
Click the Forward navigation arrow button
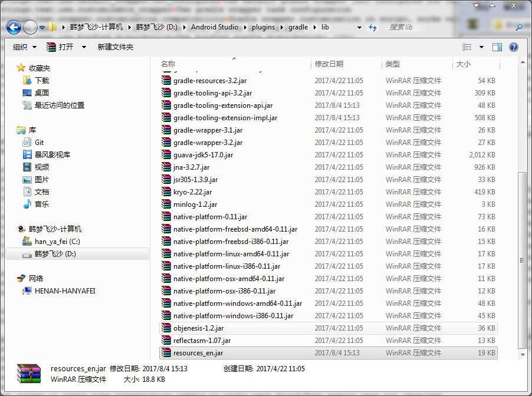pos(30,27)
